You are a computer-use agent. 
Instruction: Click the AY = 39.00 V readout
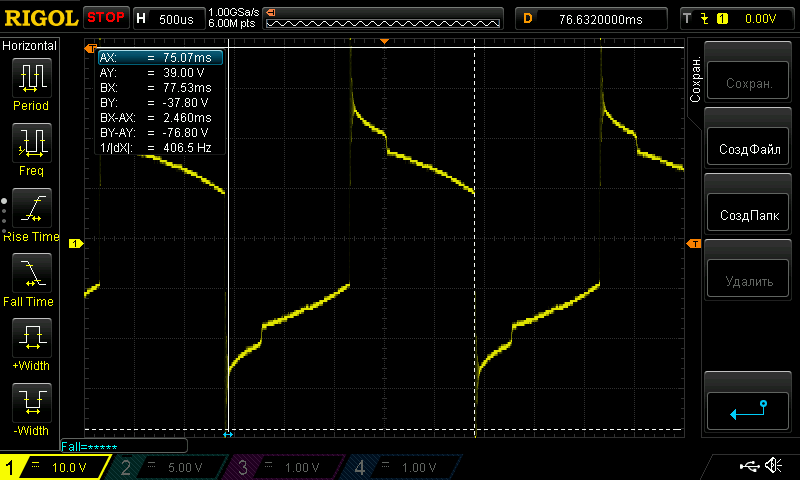point(153,73)
